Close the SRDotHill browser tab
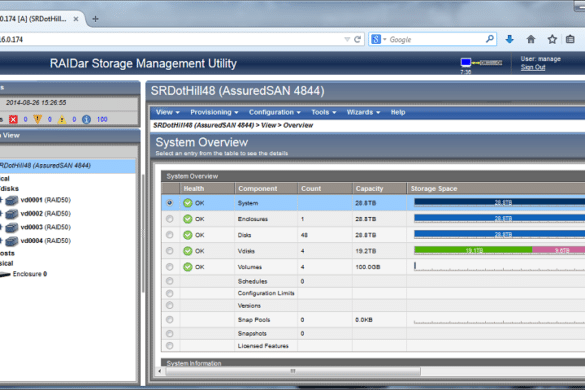The image size is (585, 390). pyautogui.click(x=76, y=19)
